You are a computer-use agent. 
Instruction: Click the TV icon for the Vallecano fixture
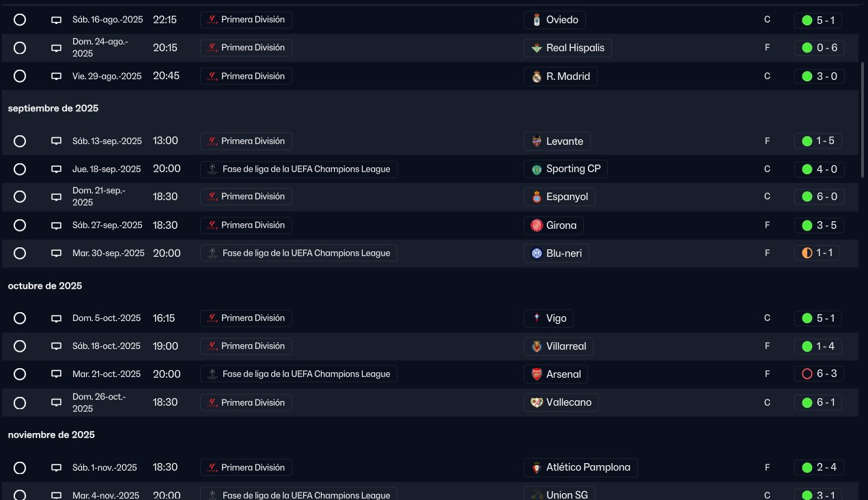(57, 403)
